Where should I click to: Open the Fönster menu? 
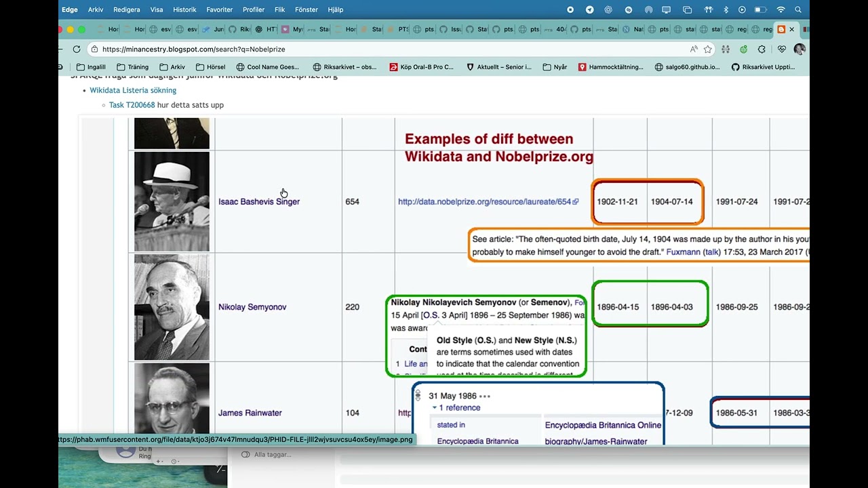(x=307, y=9)
